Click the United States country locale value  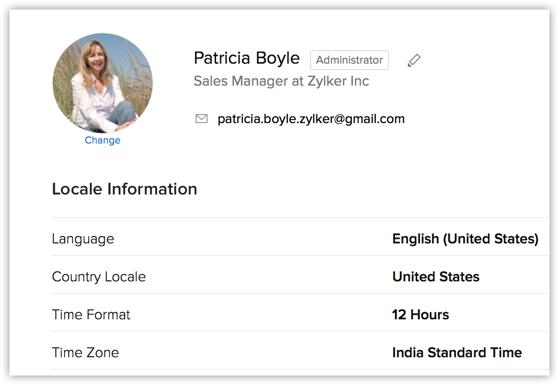tap(436, 277)
